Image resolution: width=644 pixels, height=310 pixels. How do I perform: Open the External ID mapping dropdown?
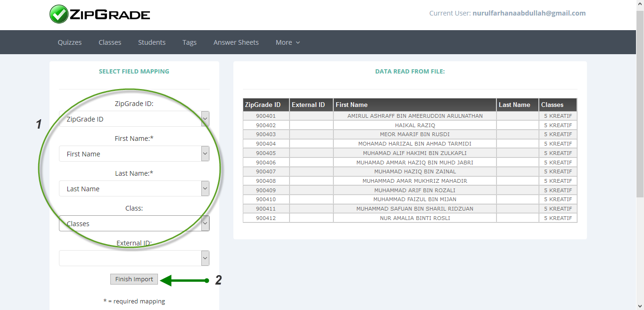[134, 258]
